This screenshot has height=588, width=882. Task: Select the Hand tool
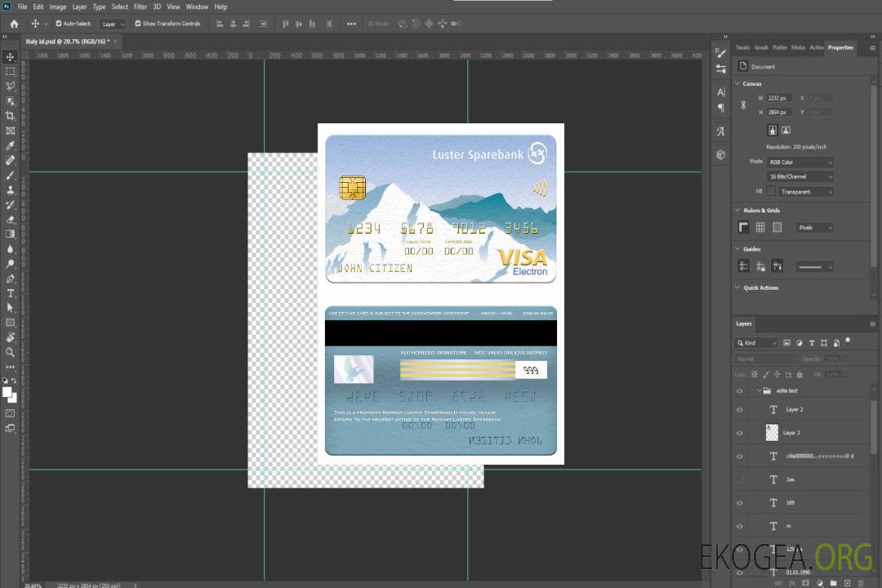click(x=10, y=337)
